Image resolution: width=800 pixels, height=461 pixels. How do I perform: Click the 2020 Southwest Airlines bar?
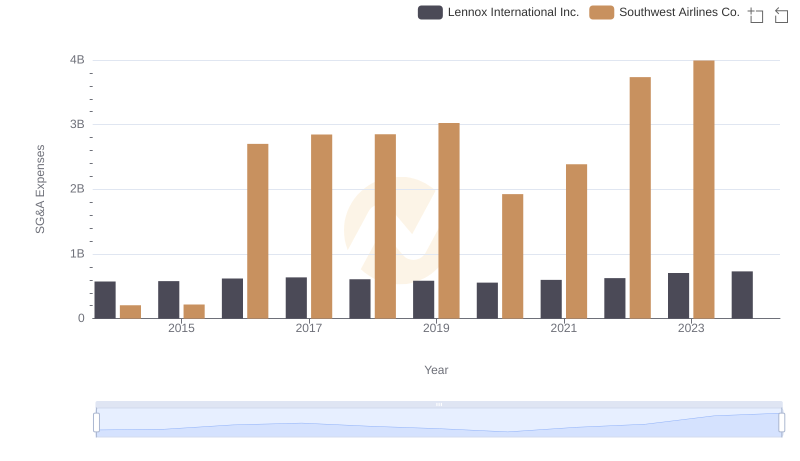coord(512,256)
